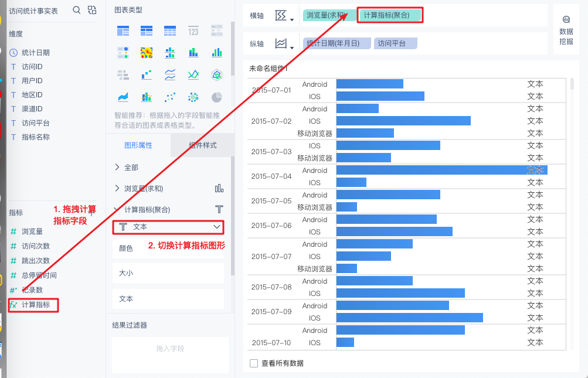Image resolution: width=588 pixels, height=378 pixels.
Task: Select the stacked column chart type
Action: [x=193, y=53]
